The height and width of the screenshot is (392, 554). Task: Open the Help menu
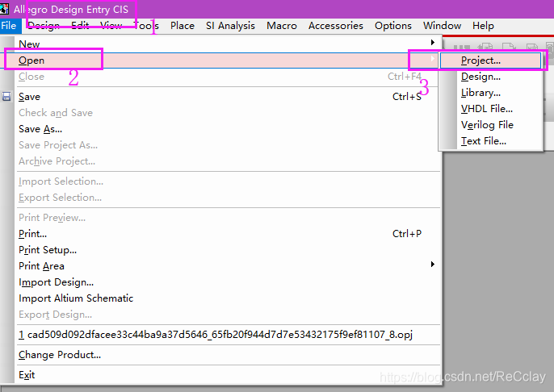[x=483, y=26]
